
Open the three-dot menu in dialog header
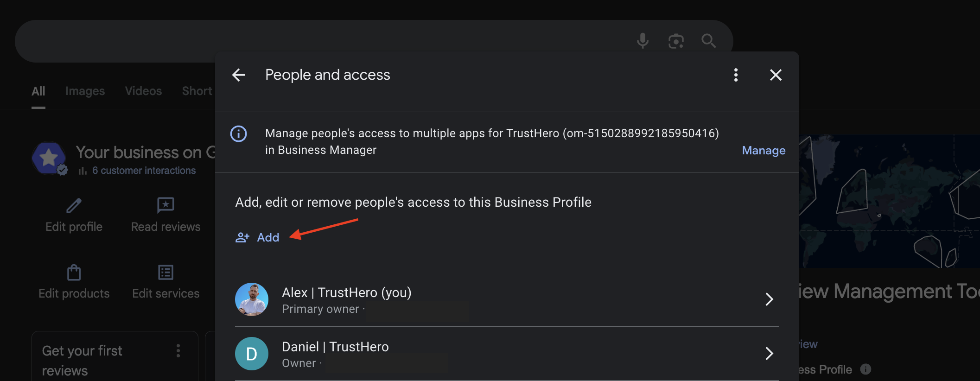736,75
